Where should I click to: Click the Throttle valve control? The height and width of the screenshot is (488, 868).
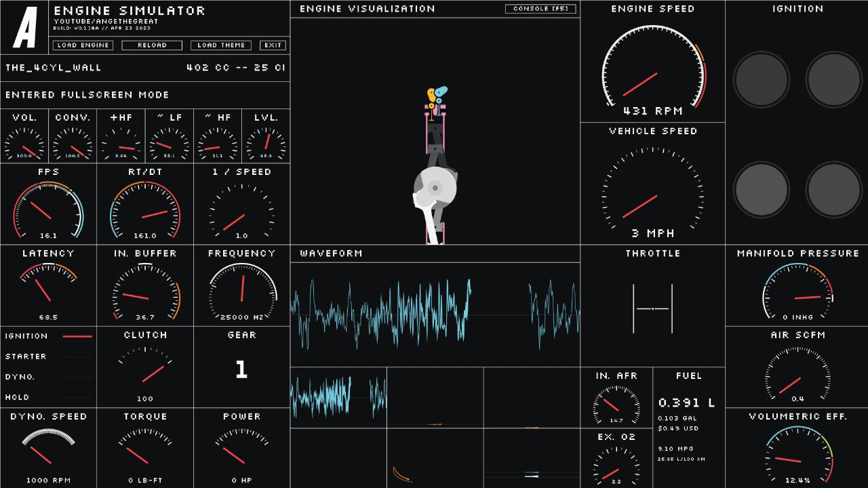click(652, 309)
